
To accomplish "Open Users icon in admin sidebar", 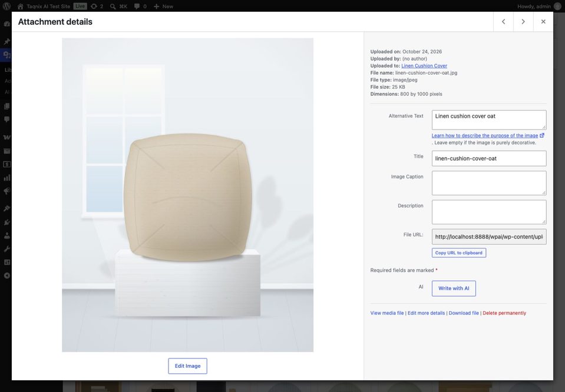I will pyautogui.click(x=6, y=236).
